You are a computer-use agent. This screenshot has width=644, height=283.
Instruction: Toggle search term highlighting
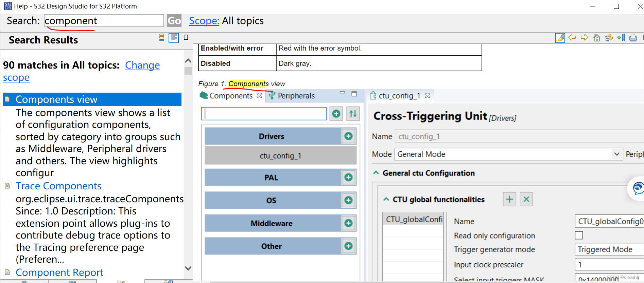(560, 38)
